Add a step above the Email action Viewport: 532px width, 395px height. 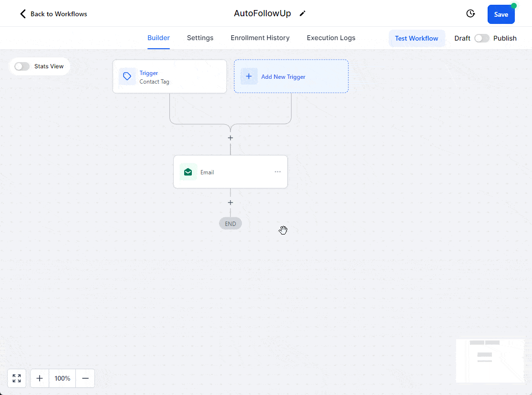(x=230, y=138)
